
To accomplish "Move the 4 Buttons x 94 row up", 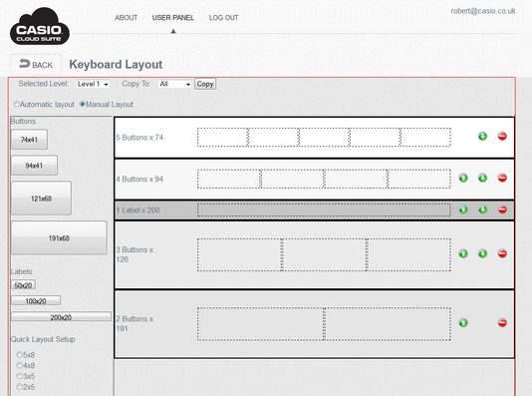I will coord(463,178).
